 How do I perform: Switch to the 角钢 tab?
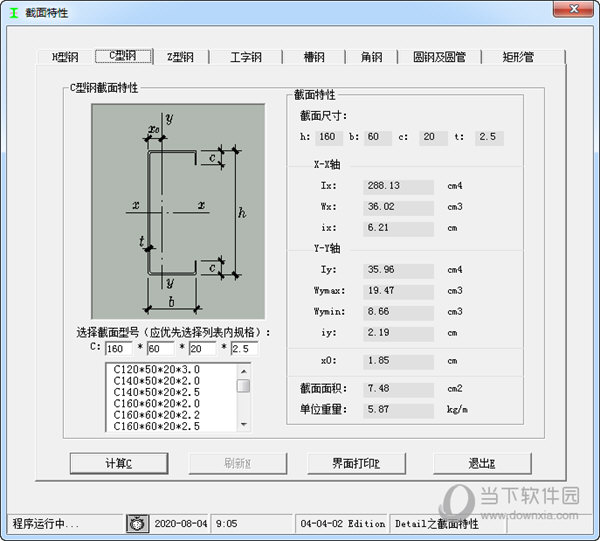pos(371,57)
